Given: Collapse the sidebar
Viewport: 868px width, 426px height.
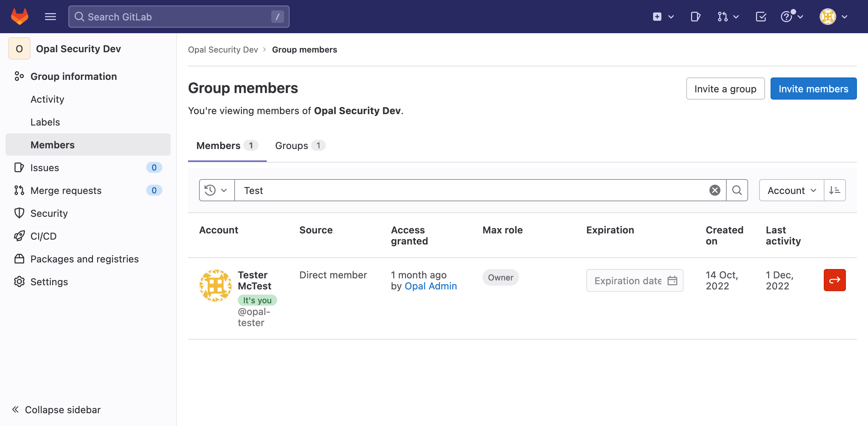Looking at the screenshot, I should [x=56, y=410].
